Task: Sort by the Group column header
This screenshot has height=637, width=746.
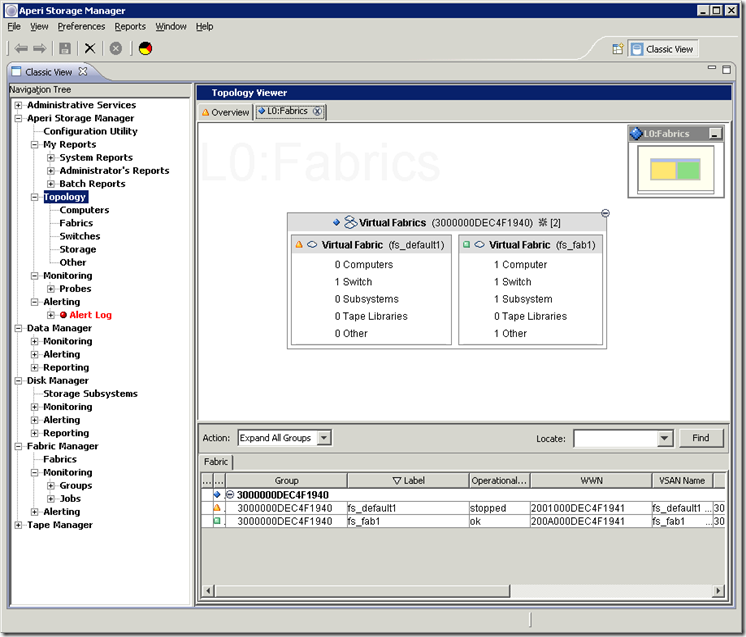Action: (x=286, y=480)
